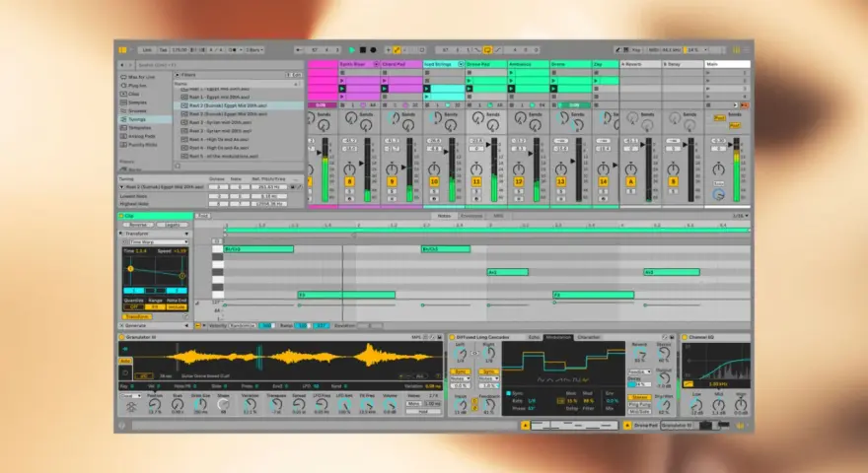Toggle the yellow automation arm icon
Screen dimensions: 868x473
coord(397,50)
